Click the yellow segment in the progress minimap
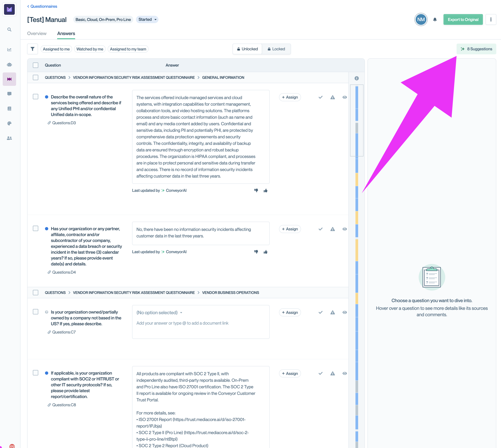 tap(357, 179)
